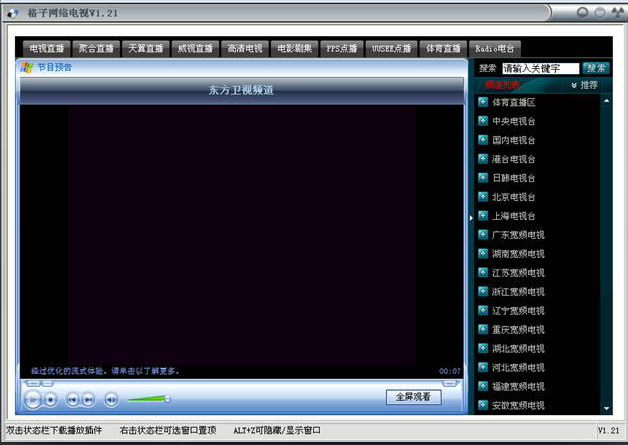Click the icon next to 港台电视台
Image resolution: width=628 pixels, height=445 pixels.
(x=483, y=159)
